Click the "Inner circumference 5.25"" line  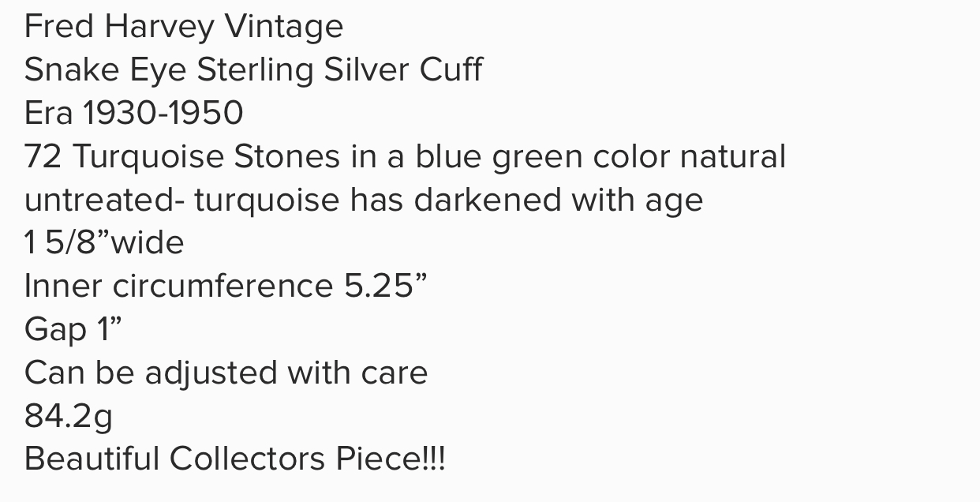point(226,286)
